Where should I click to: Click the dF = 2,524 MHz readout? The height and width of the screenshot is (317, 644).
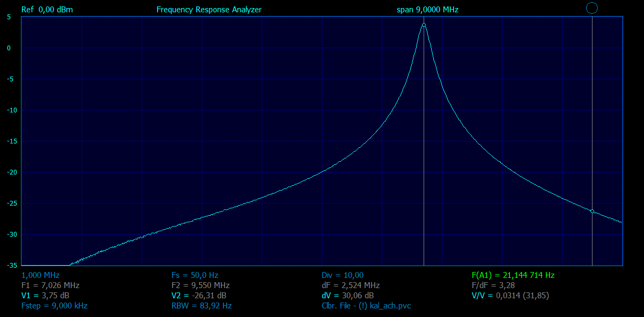pos(351,285)
